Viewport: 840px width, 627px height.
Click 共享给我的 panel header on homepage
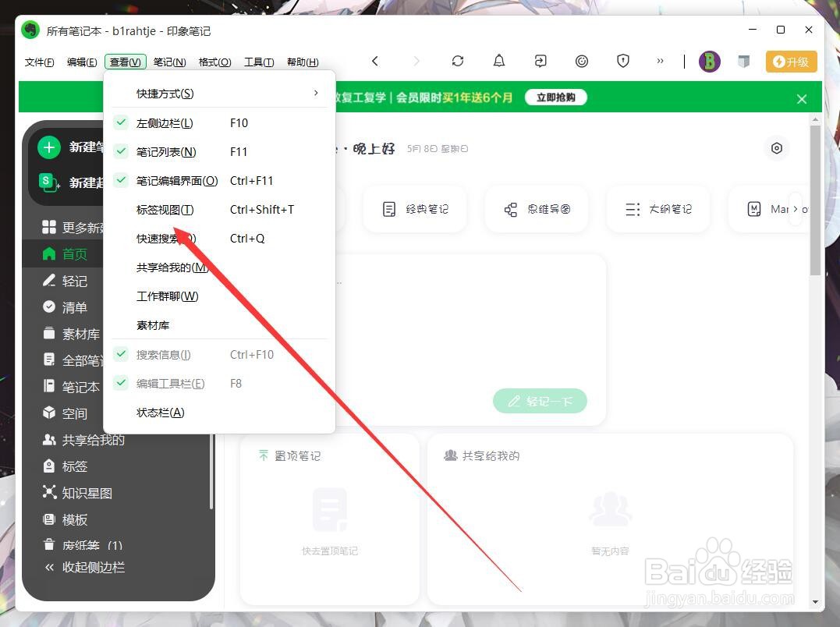481,455
